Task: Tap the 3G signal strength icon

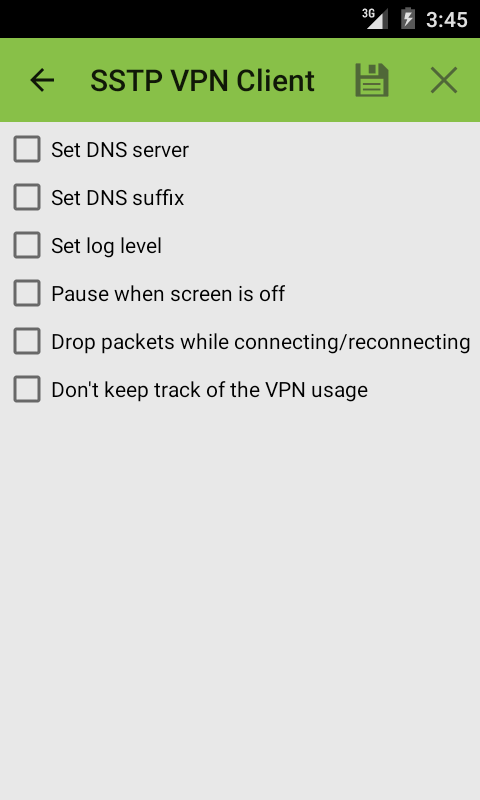Action: tap(375, 19)
